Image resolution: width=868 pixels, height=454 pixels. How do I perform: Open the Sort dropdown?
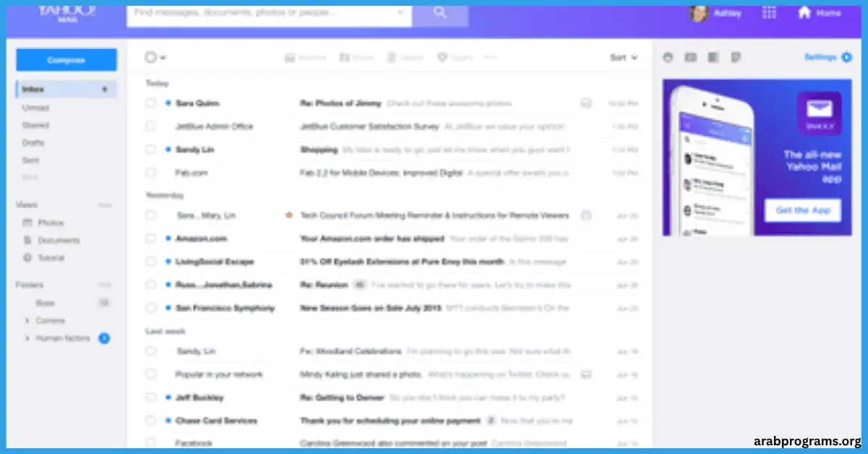(624, 57)
